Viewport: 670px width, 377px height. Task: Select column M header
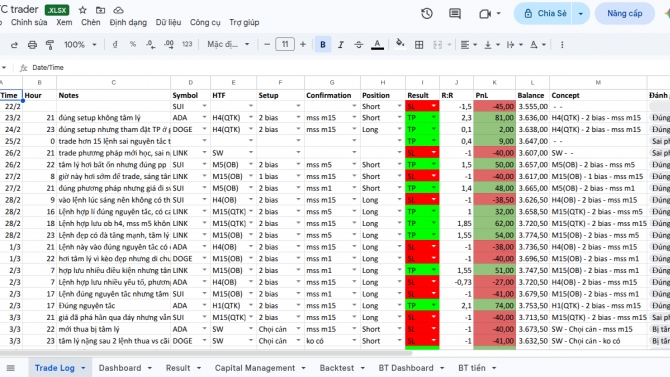click(598, 82)
